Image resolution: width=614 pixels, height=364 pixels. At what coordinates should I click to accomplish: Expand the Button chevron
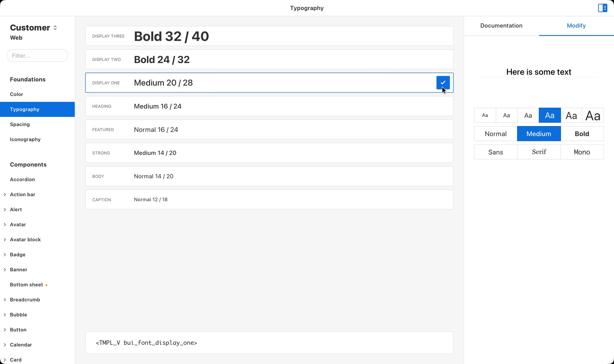point(5,330)
